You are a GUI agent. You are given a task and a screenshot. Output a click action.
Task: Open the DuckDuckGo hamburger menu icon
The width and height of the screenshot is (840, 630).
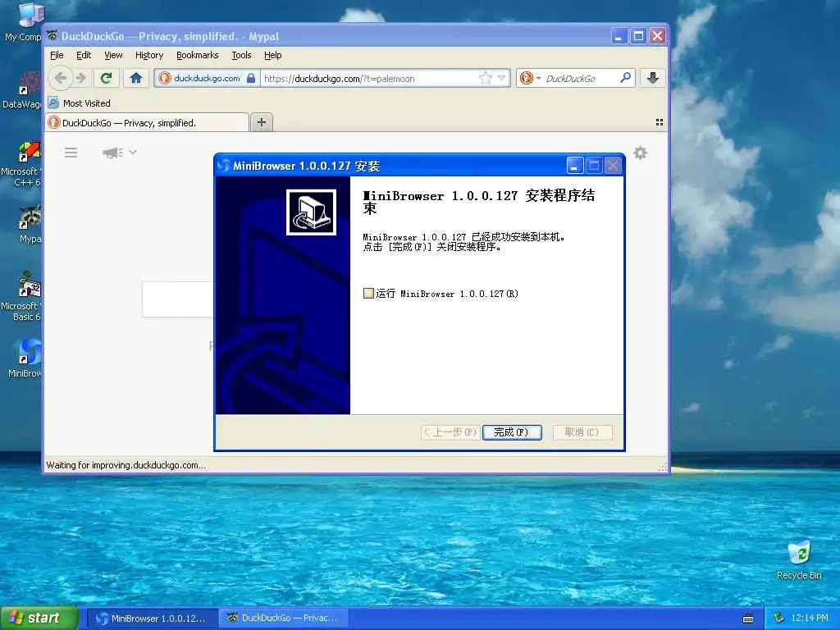71,153
